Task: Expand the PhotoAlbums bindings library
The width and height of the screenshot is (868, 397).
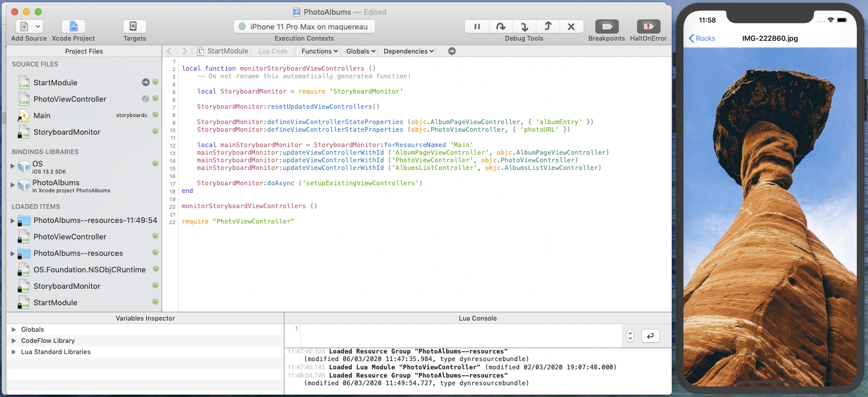Action: pyautogui.click(x=13, y=185)
